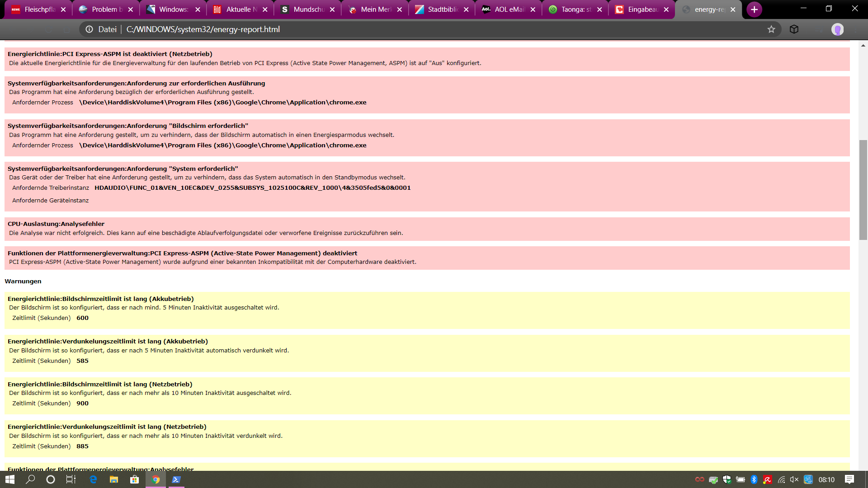Close the Mundschutz tab
Screen dimensions: 868x488
tap(332, 9)
